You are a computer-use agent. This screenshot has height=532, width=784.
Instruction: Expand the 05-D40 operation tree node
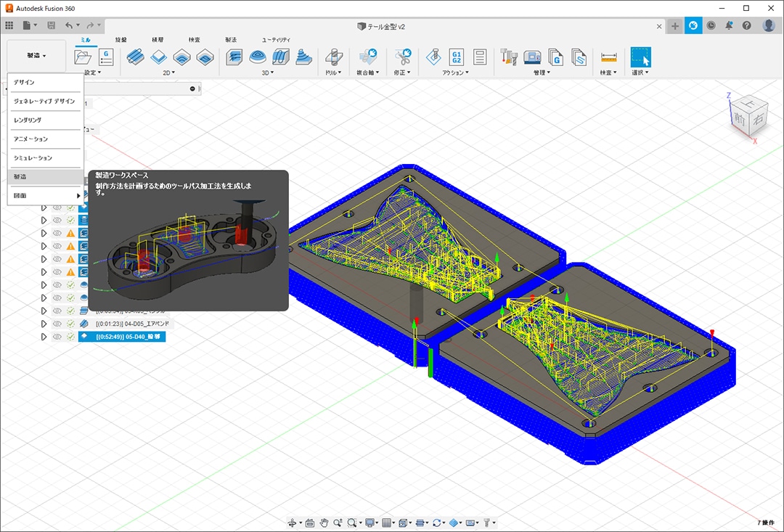[44, 337]
